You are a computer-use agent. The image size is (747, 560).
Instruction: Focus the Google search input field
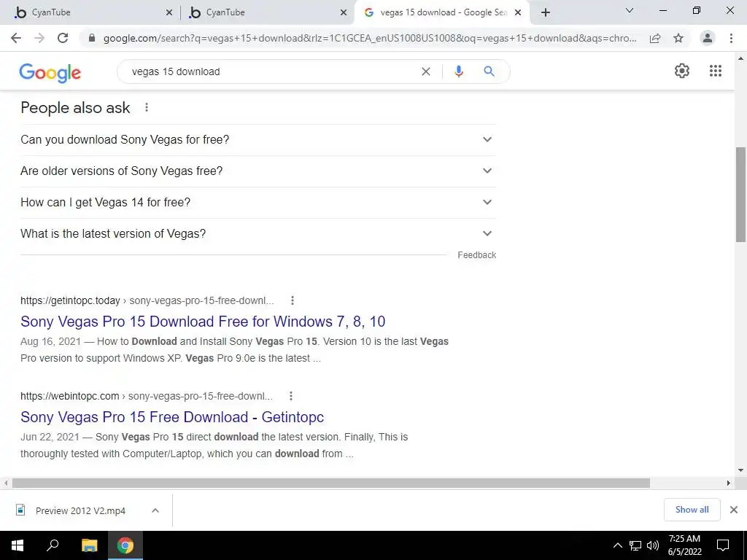point(271,71)
